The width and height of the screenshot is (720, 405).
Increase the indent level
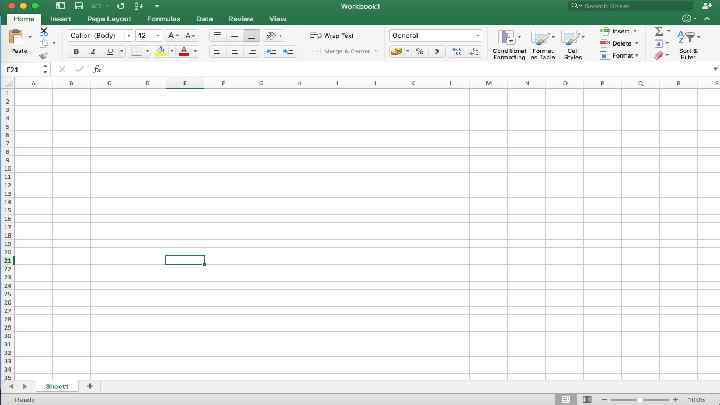point(288,52)
